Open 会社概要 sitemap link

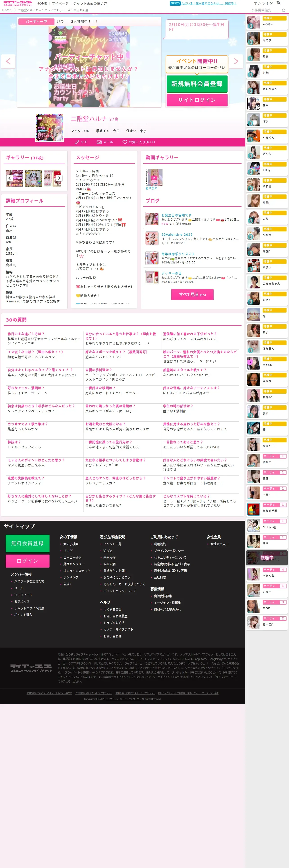(x=160, y=577)
